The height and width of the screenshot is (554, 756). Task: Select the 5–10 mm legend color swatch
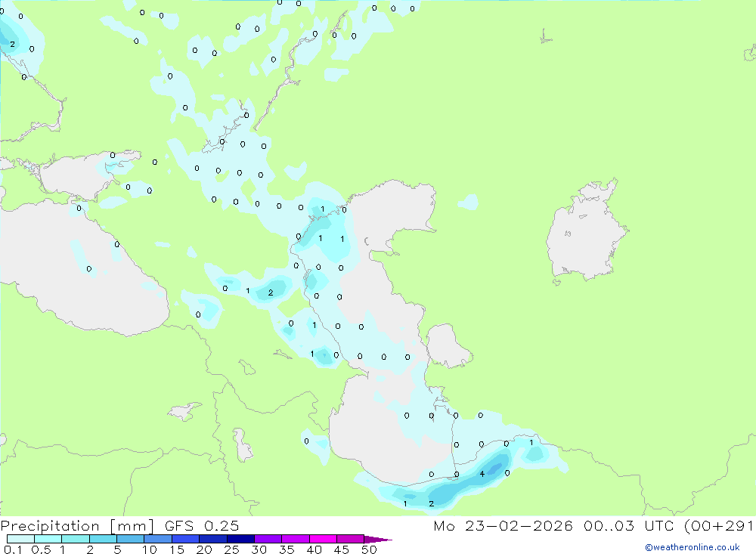point(131,539)
